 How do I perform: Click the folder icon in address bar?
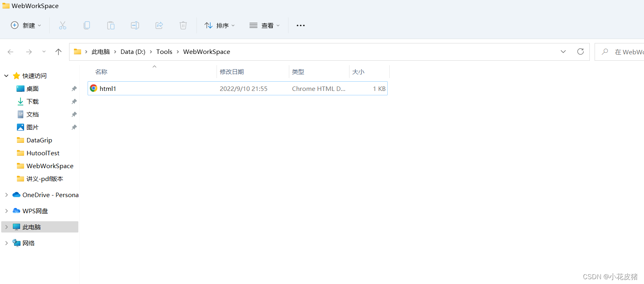coord(78,51)
